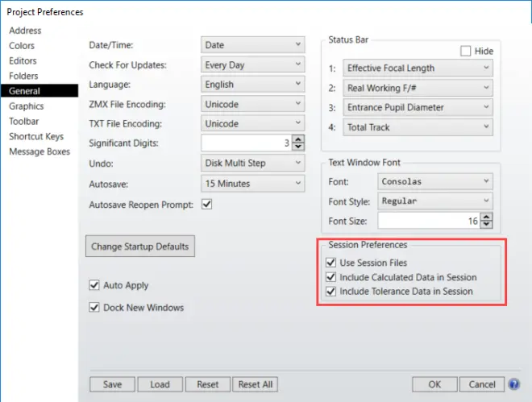
Task: Increase Font Size with up arrow
Action: 487,217
